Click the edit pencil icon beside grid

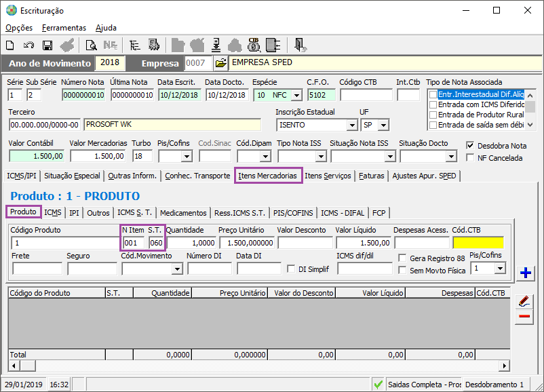524,300
